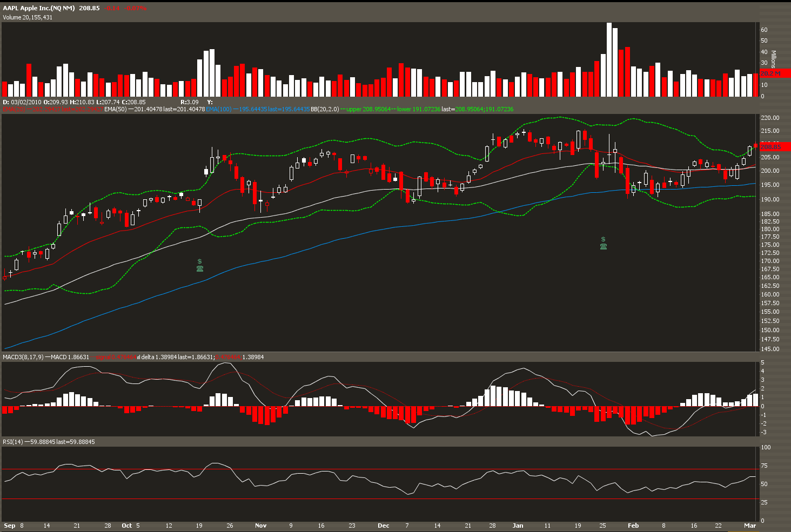Select the red EMA(20) indicator label
The height and width of the screenshot is (532, 791).
pyautogui.click(x=14, y=109)
